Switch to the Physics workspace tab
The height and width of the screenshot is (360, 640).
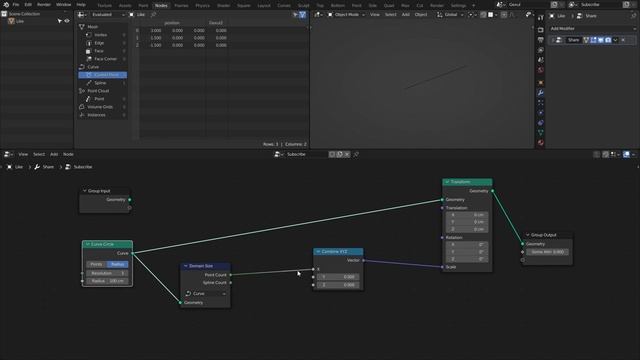tap(202, 6)
